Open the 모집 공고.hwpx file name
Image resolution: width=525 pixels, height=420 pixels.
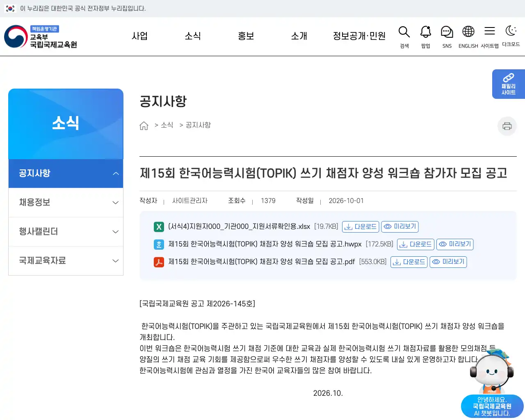(x=265, y=244)
